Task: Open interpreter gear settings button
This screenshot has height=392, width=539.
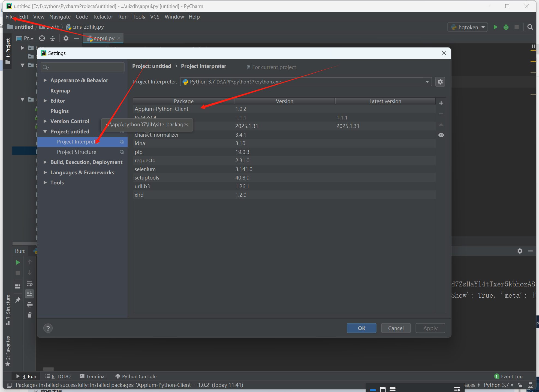Action: (440, 82)
